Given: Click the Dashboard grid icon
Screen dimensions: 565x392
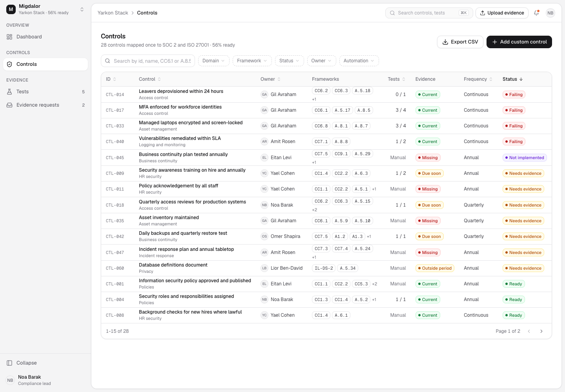Looking at the screenshot, I should (9, 37).
